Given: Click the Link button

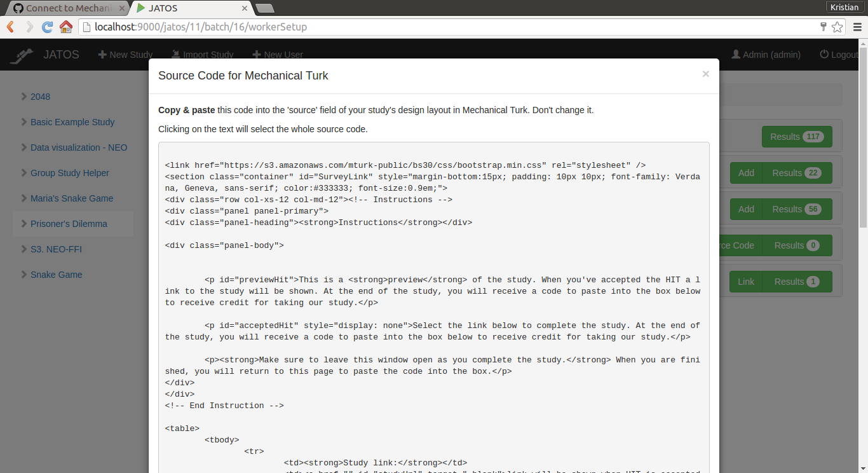Looking at the screenshot, I should click(747, 282).
